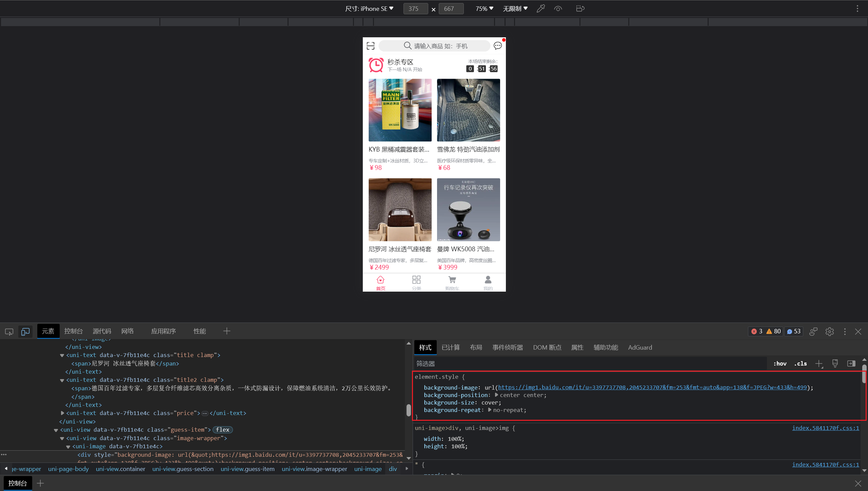The image size is (868, 491).
Task: Tap the flash sale alarm clock icon
Action: point(376,65)
